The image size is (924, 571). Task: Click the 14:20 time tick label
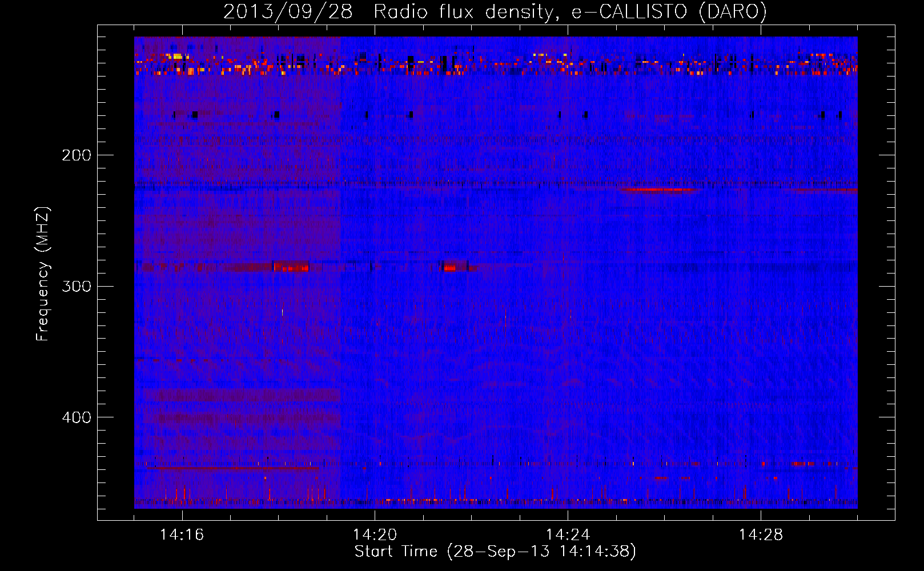[x=375, y=534]
